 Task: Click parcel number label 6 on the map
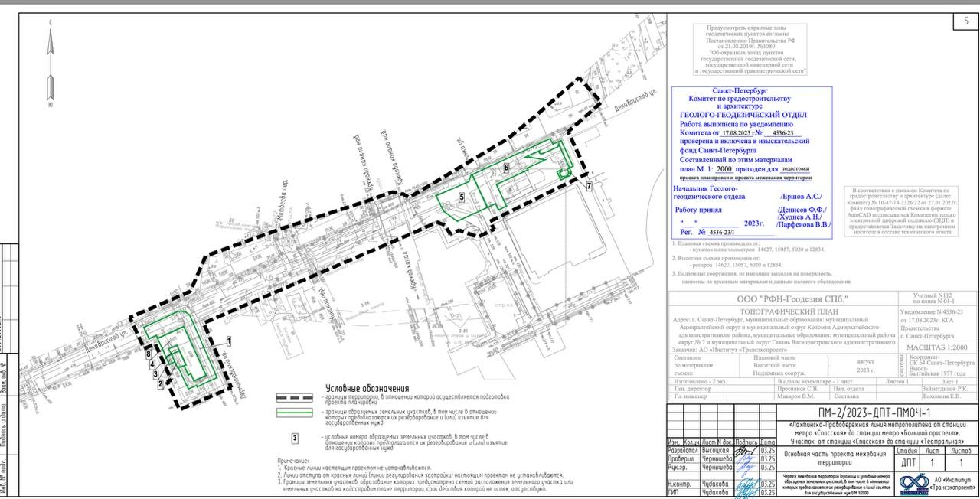506,167
